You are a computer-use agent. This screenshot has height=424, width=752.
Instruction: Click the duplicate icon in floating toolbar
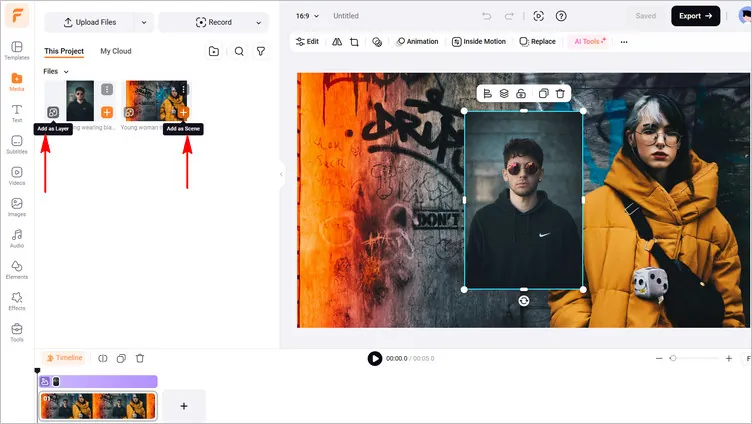coord(543,94)
